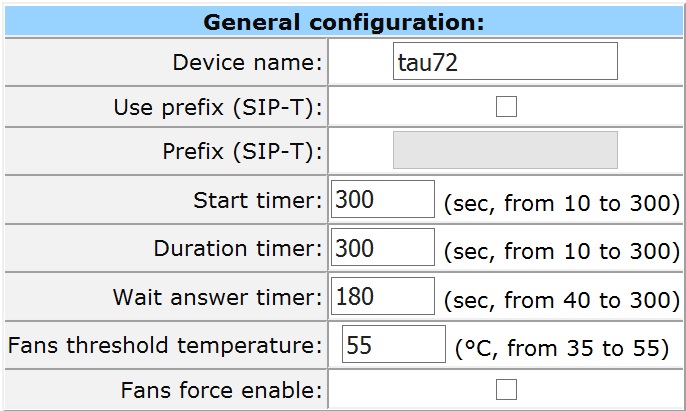Click the °C range hint, 35 to 55
Image resolution: width=686 pixels, height=411 pixels.
[562, 349]
